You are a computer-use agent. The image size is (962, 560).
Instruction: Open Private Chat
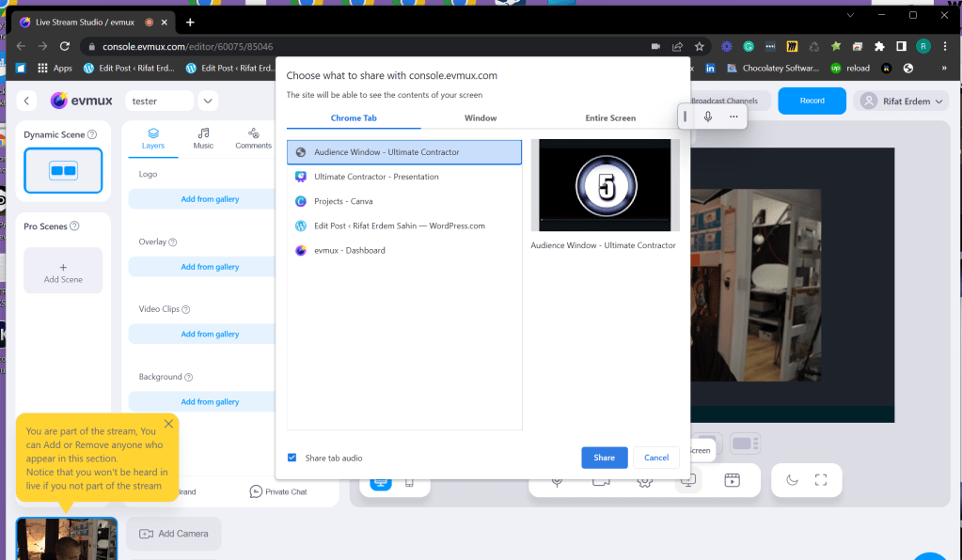[x=278, y=491]
